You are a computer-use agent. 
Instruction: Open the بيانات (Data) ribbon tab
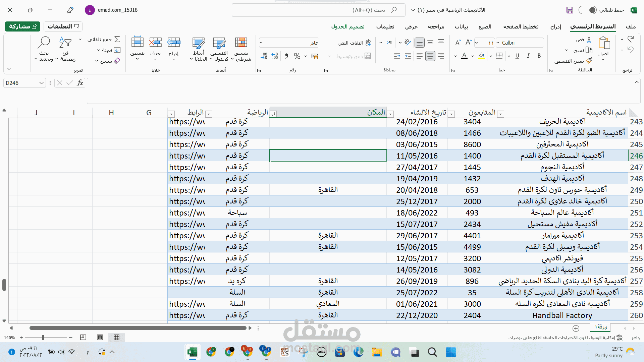461,26
